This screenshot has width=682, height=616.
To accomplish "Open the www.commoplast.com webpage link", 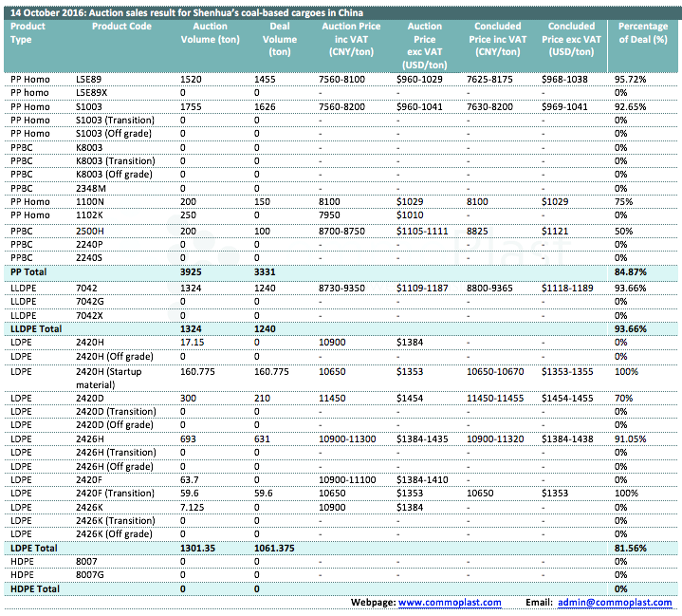I will [x=450, y=603].
